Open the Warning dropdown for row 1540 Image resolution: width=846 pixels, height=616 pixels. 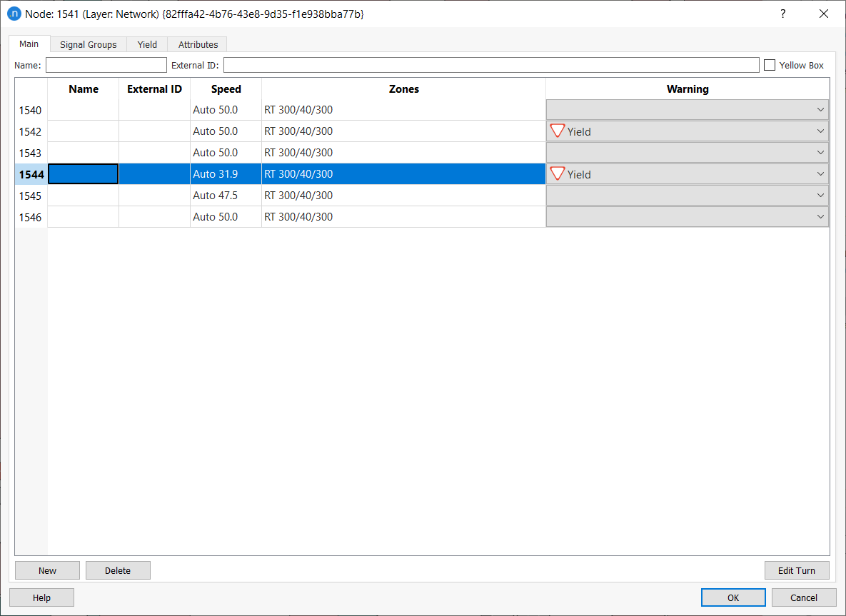pyautogui.click(x=820, y=110)
